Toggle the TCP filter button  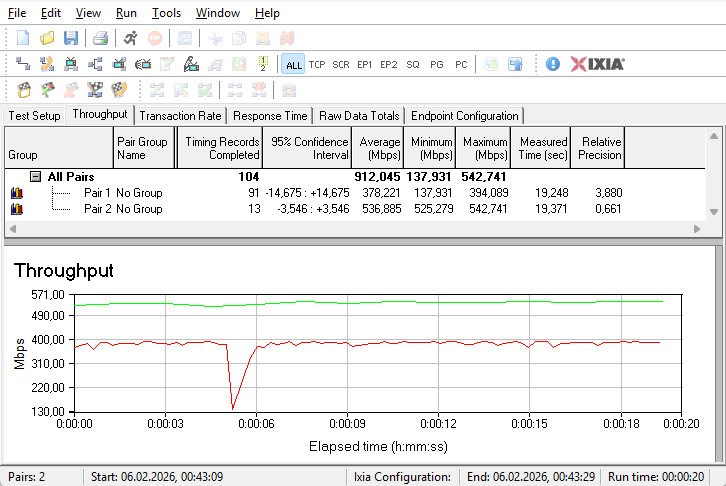[x=317, y=64]
